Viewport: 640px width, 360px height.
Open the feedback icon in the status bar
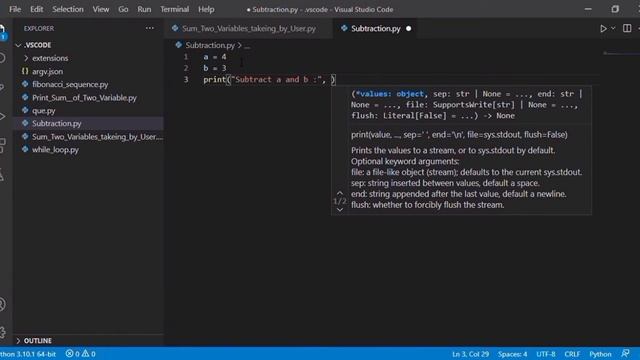point(625,353)
